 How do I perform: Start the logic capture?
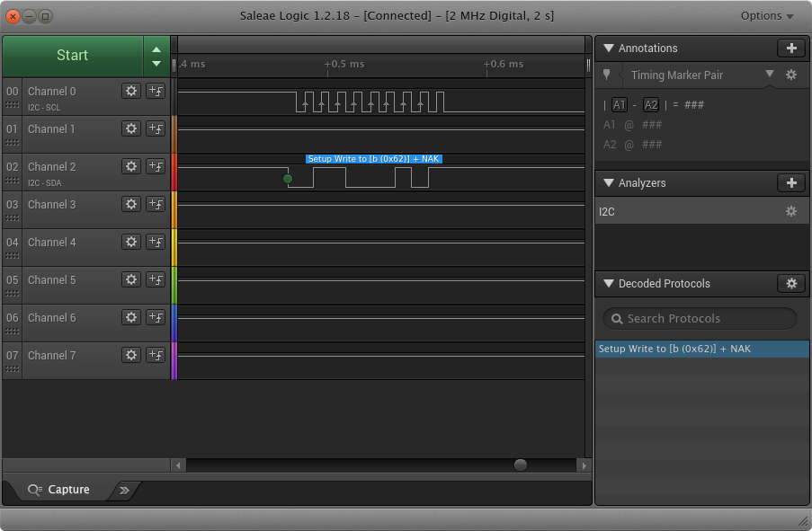tap(73, 56)
